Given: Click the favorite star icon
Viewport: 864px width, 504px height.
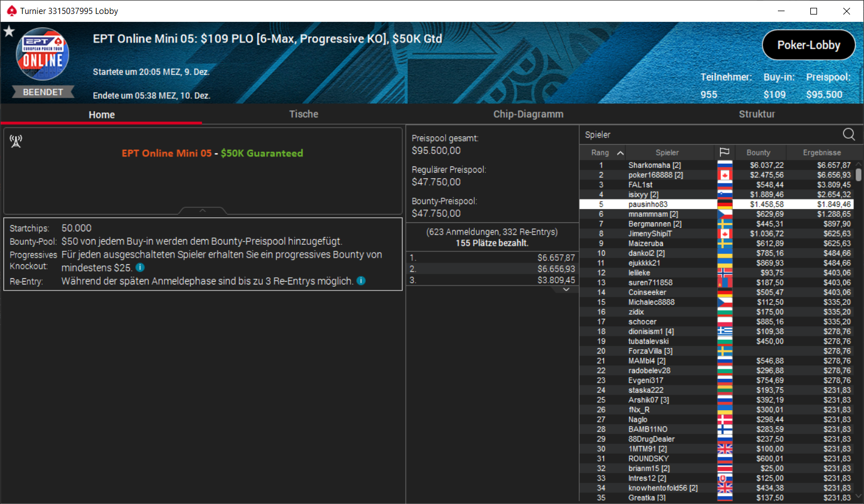Looking at the screenshot, I should [9, 31].
